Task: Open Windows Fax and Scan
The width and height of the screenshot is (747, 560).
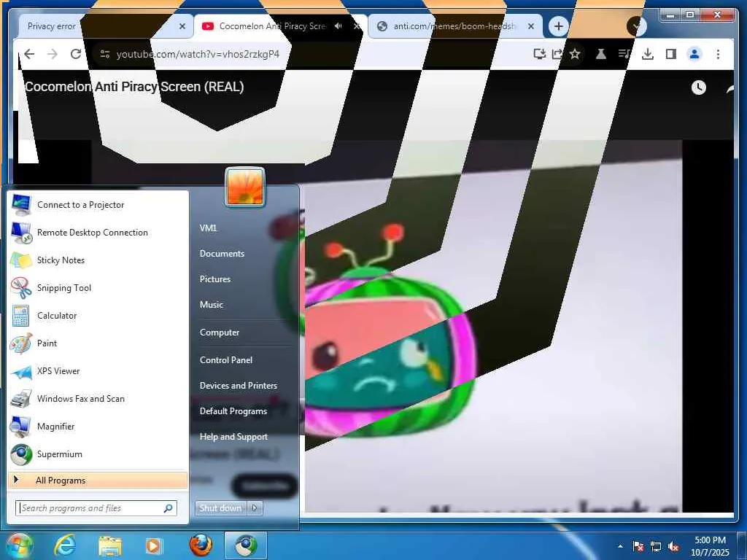Action: (98, 399)
